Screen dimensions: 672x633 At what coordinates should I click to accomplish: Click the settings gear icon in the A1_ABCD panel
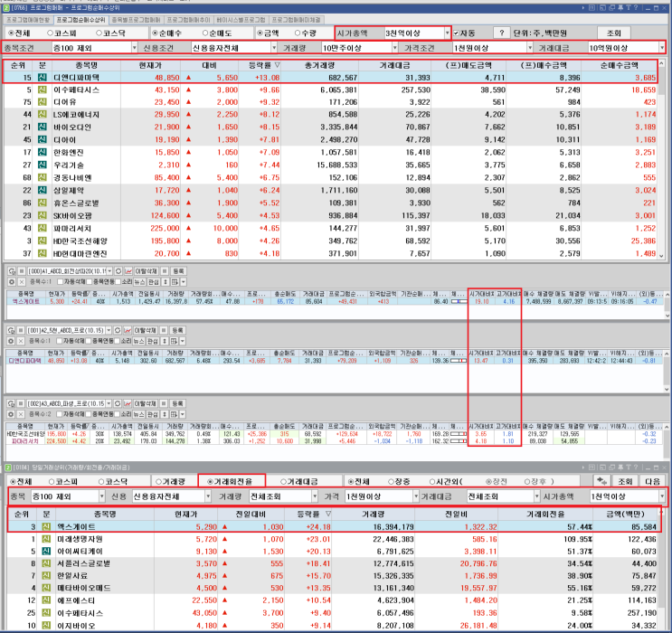[x=12, y=282]
